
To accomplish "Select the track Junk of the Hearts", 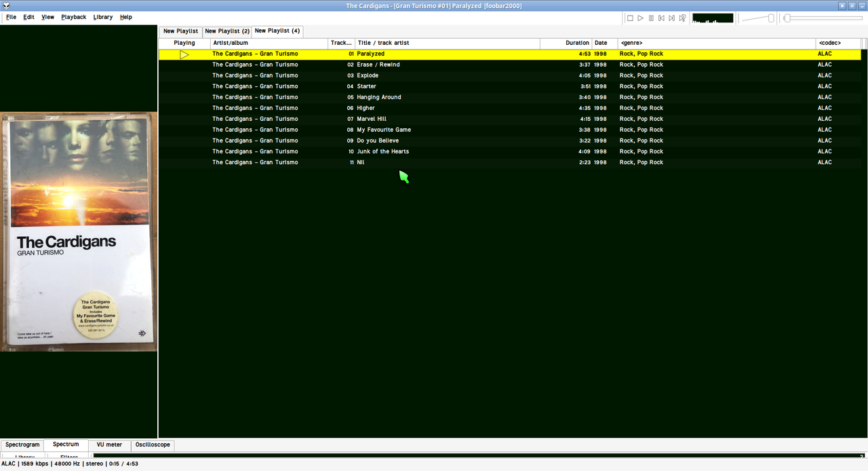I will 510,152.
